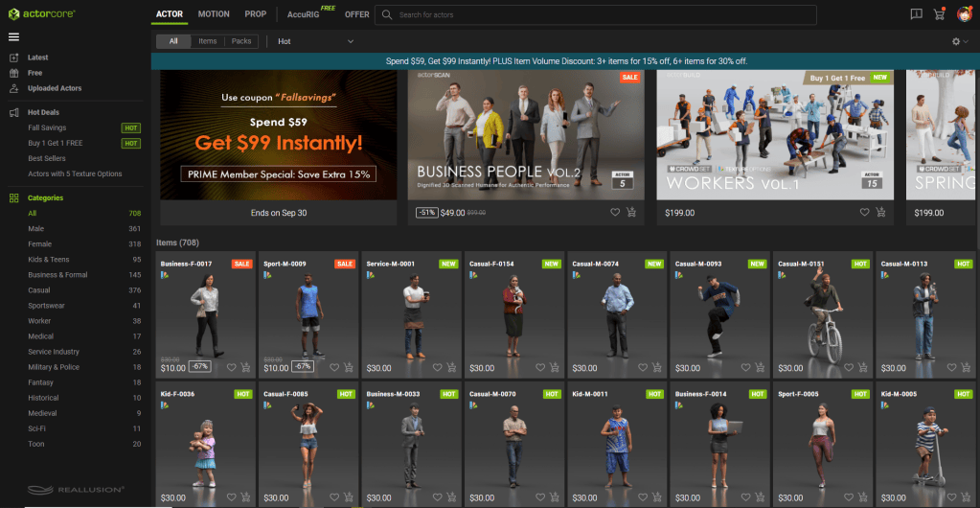Open the Hot sort dropdown

point(315,41)
